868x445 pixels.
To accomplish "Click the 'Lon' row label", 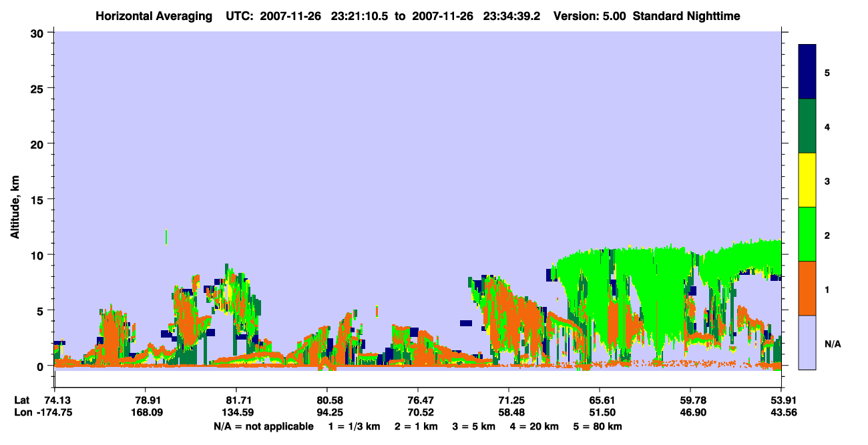I will point(22,412).
